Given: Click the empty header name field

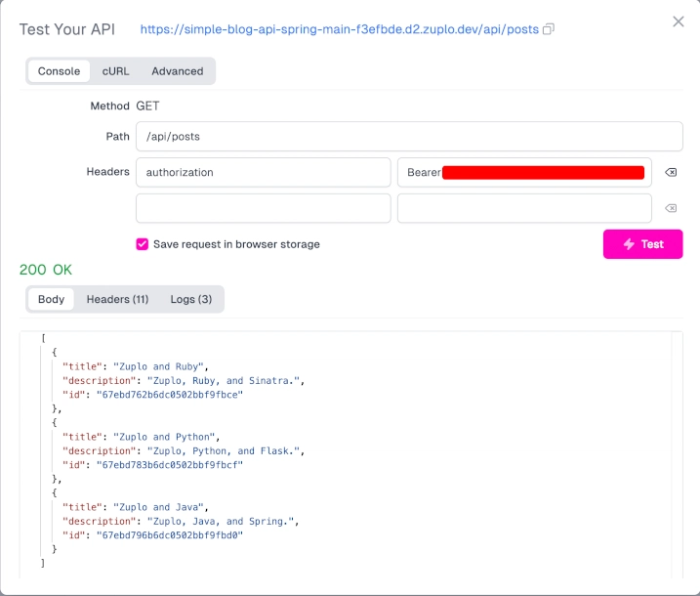Looking at the screenshot, I should (x=264, y=208).
